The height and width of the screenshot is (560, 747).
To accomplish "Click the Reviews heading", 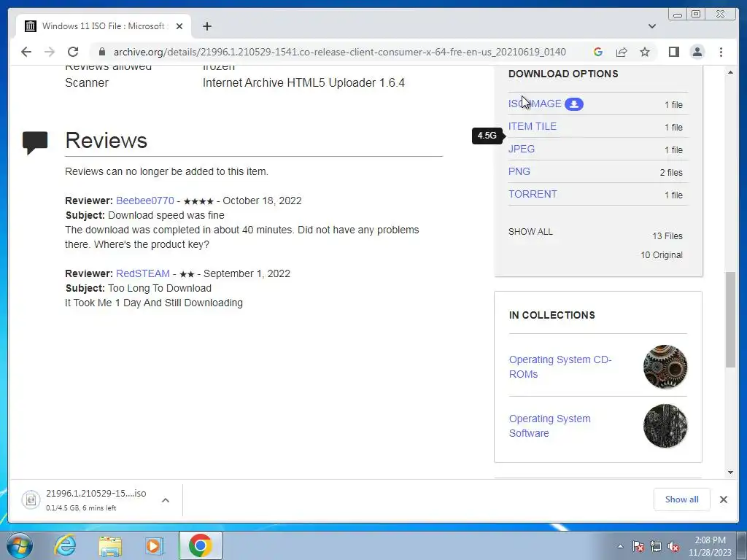I will click(107, 141).
